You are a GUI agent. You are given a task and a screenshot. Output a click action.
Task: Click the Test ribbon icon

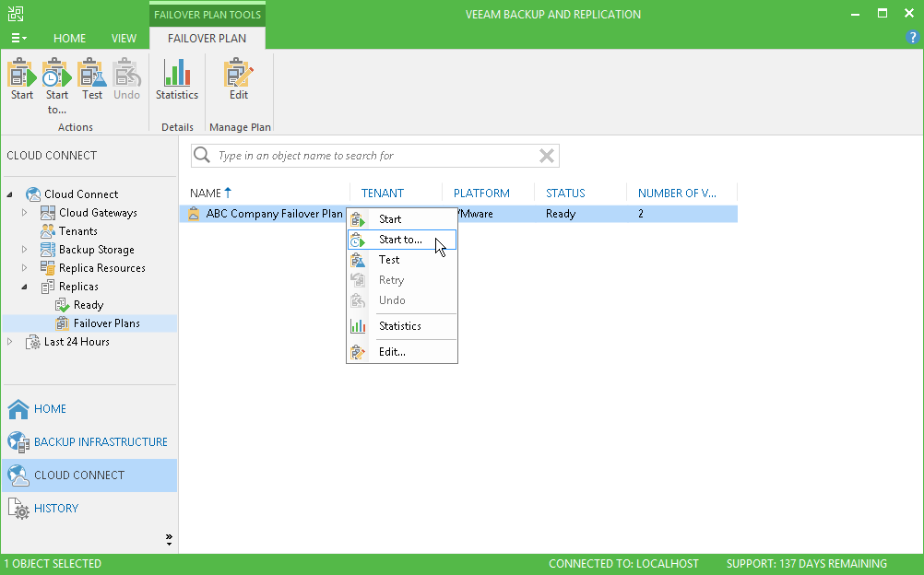point(92,73)
